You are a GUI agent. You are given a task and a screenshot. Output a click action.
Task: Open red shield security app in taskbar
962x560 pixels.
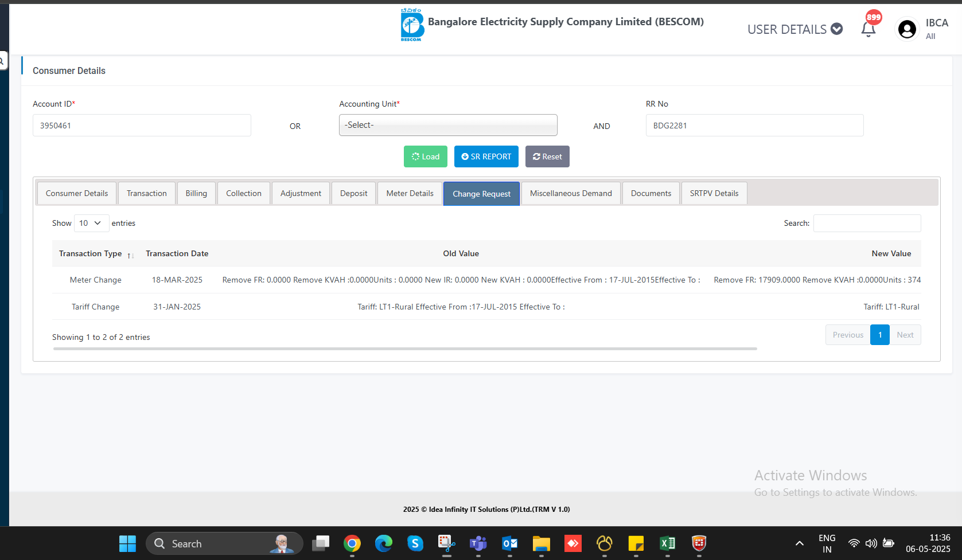tap(699, 543)
